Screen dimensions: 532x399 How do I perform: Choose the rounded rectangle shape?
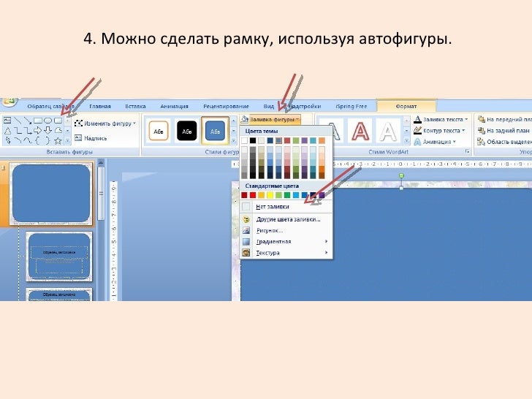(x=58, y=121)
